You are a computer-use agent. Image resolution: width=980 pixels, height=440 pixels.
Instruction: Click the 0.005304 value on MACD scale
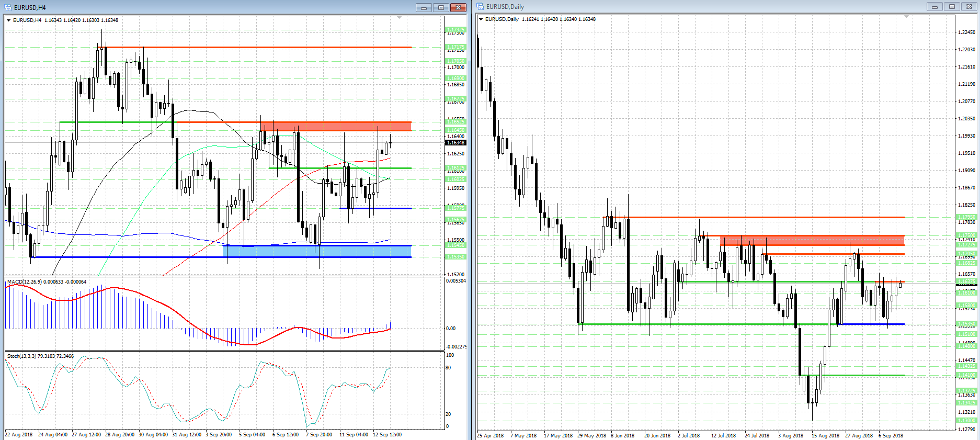click(x=455, y=281)
